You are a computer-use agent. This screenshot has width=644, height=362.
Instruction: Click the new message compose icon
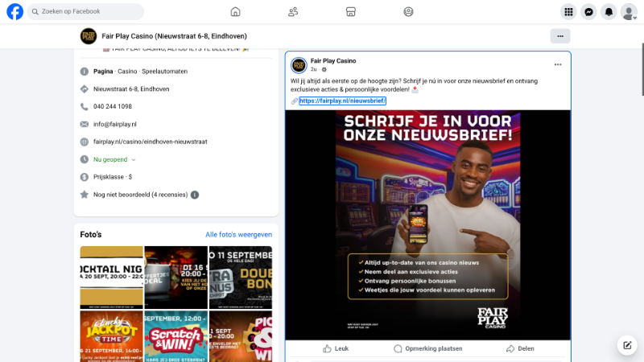point(627,345)
